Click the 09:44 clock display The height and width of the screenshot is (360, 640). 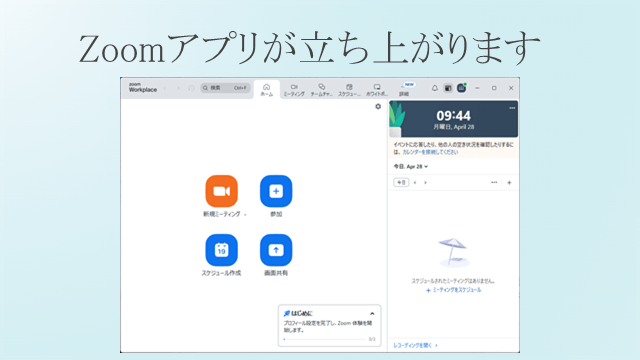tap(453, 116)
